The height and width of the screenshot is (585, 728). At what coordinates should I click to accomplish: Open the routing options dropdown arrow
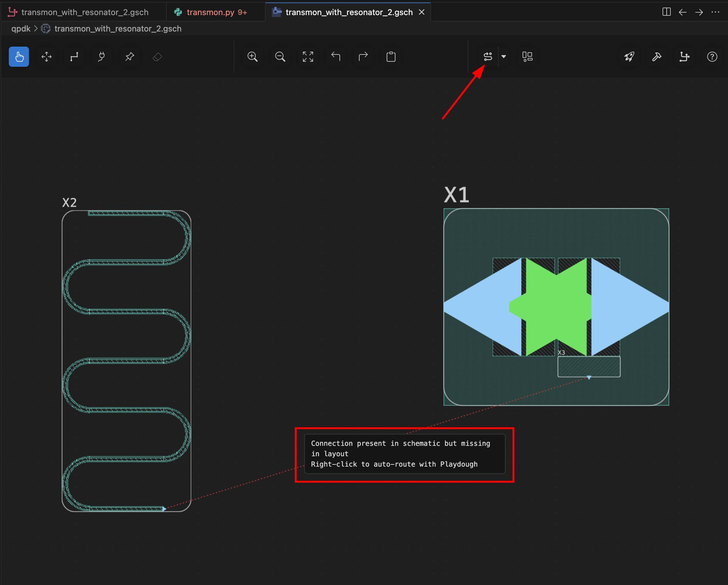click(504, 57)
